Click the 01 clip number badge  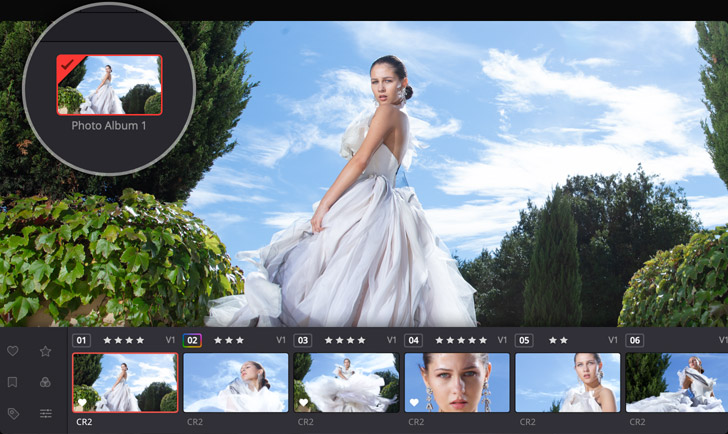coord(82,340)
